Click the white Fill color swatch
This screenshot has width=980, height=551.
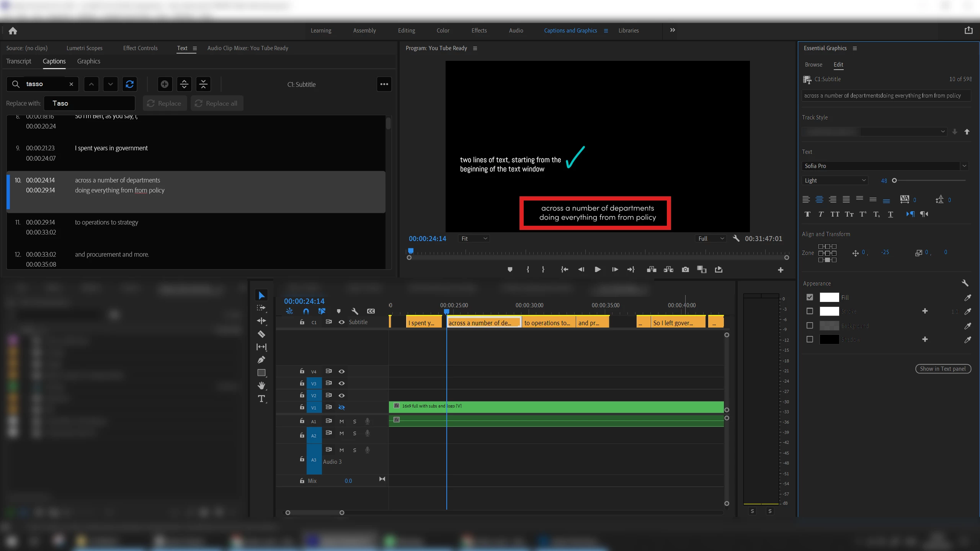[829, 297]
